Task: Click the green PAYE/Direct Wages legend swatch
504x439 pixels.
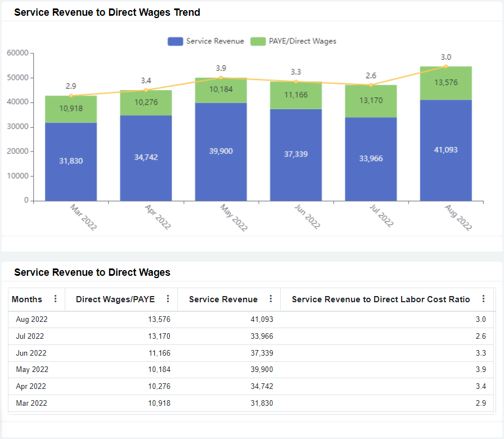Action: point(259,41)
